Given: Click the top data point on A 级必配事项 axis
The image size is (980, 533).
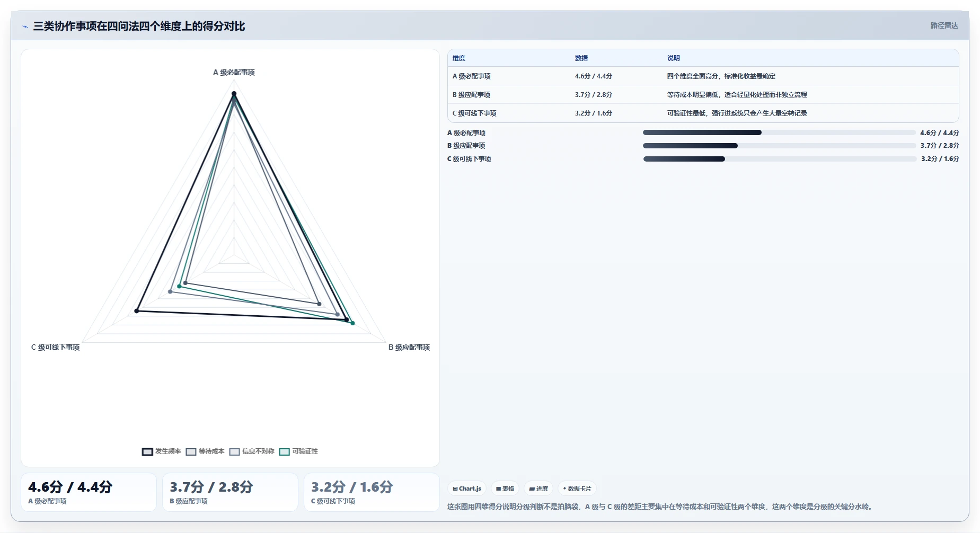Looking at the screenshot, I should click(234, 93).
